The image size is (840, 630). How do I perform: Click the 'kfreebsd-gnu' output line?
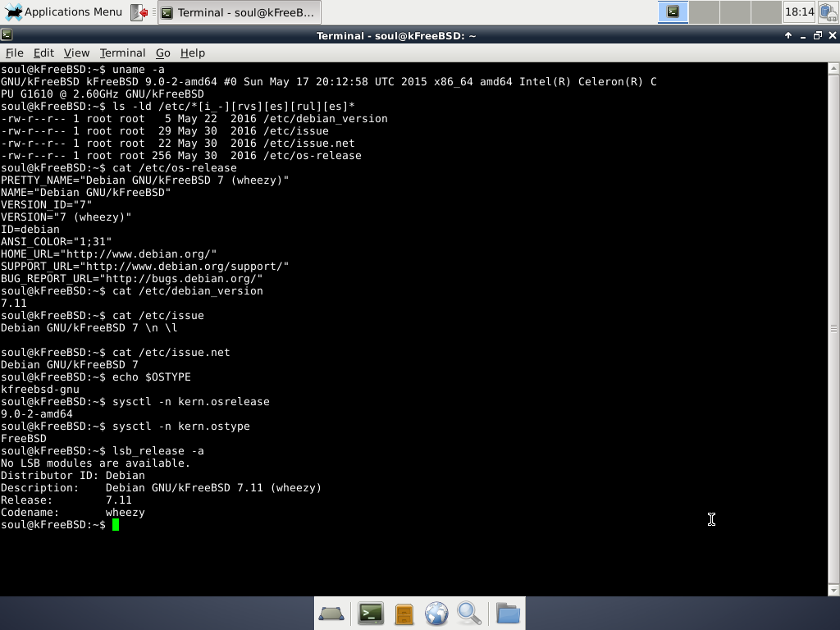[40, 390]
